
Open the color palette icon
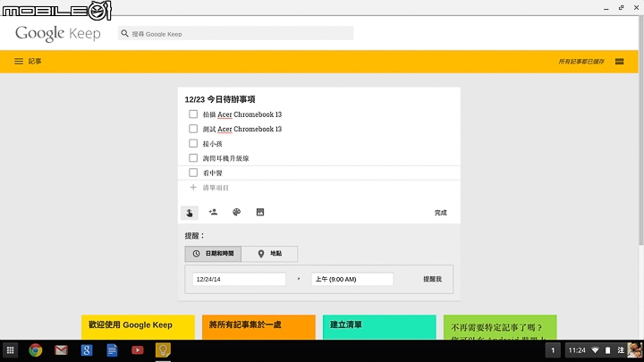pos(236,212)
